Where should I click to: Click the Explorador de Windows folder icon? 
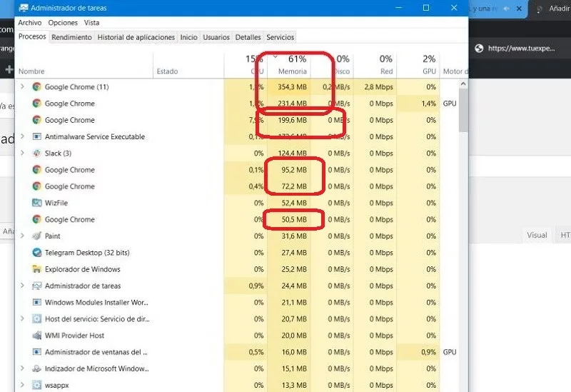[37, 269]
